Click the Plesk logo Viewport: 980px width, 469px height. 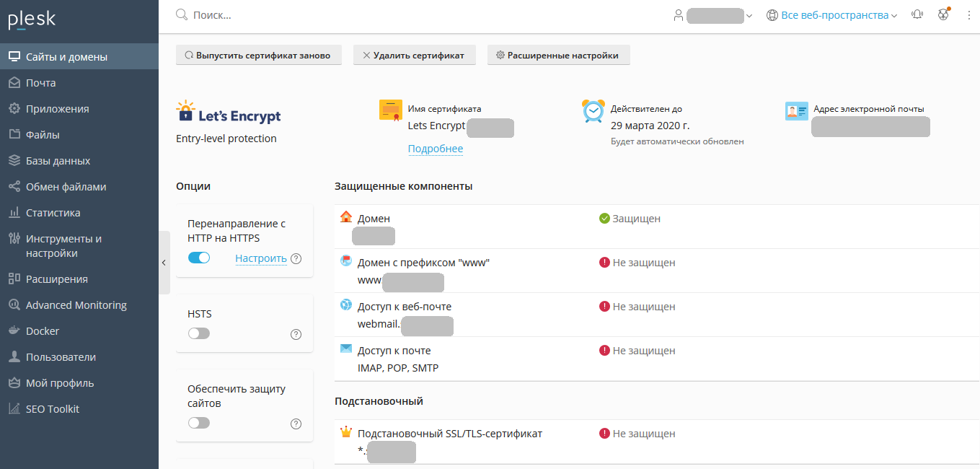pyautogui.click(x=32, y=20)
